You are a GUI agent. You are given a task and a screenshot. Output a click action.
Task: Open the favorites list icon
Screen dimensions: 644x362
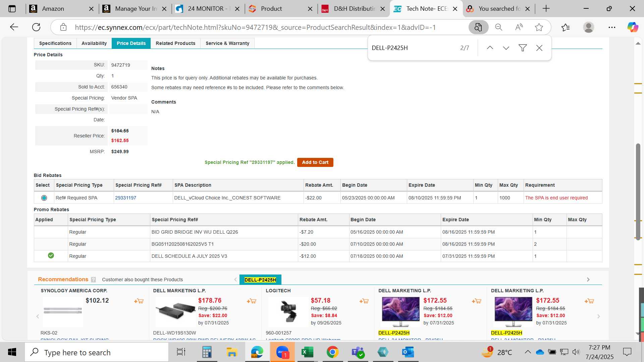tap(566, 27)
